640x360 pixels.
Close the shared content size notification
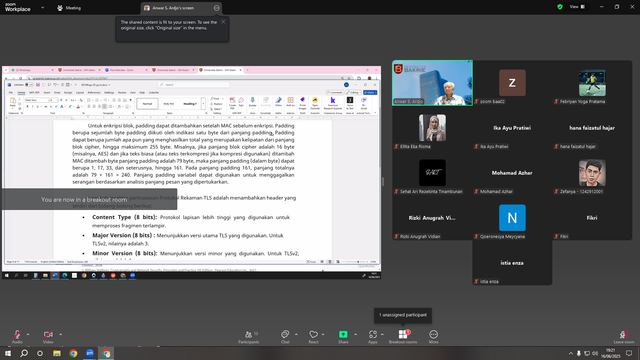tap(223, 22)
